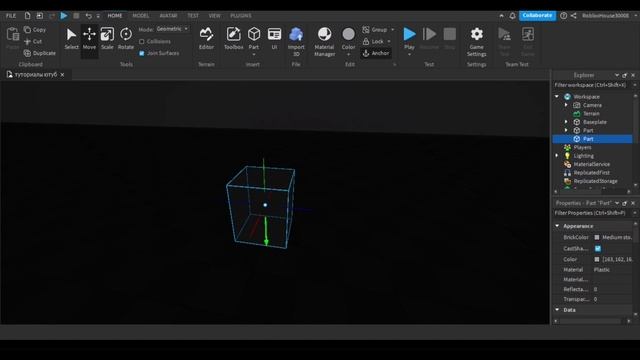Image resolution: width=640 pixels, height=360 pixels.
Task: Click the Lock button
Action: [373, 42]
